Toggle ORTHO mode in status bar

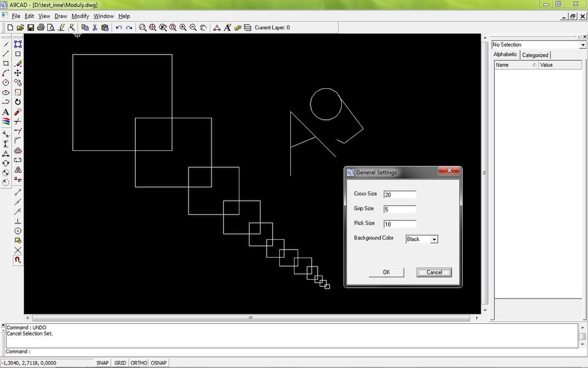[x=139, y=363]
